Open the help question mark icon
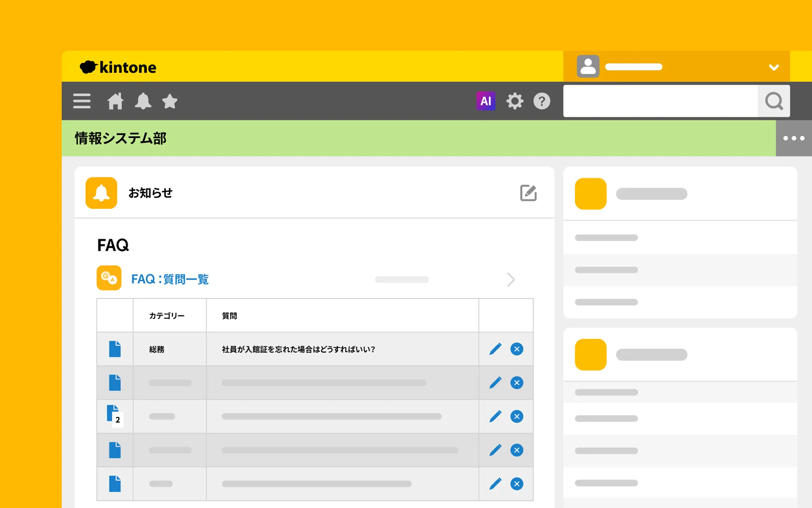Image resolution: width=812 pixels, height=508 pixels. pos(542,101)
